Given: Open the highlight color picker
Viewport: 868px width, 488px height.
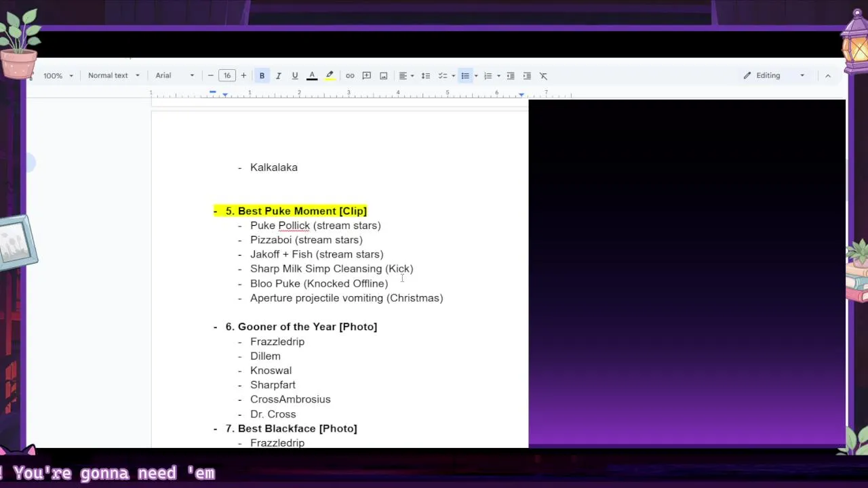Looking at the screenshot, I should (x=330, y=75).
